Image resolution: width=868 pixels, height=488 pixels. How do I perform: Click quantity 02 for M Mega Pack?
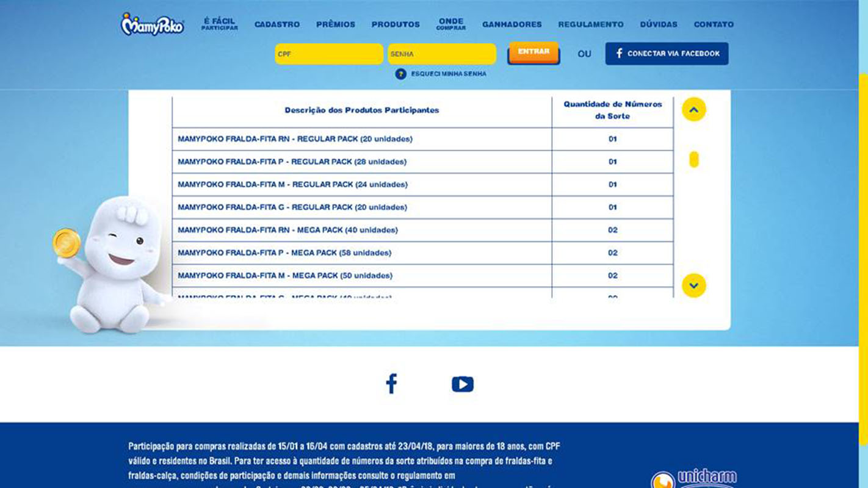[x=613, y=276]
